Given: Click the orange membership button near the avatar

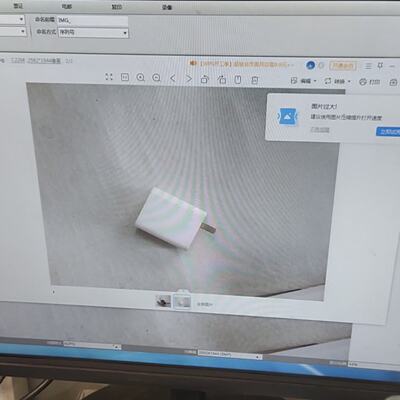Looking at the screenshot, I should [x=343, y=66].
